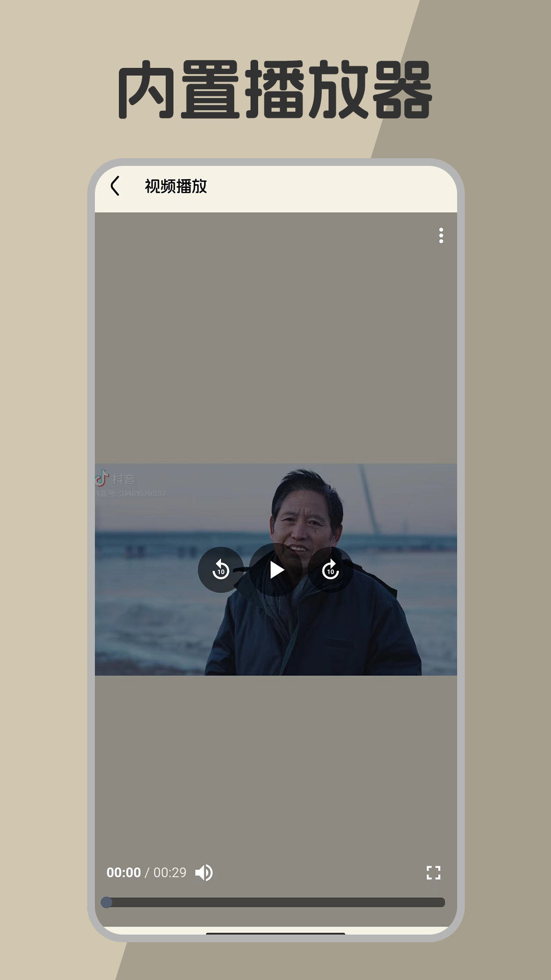Mute the video with the speaker icon
The width and height of the screenshot is (551, 980).
(x=204, y=873)
